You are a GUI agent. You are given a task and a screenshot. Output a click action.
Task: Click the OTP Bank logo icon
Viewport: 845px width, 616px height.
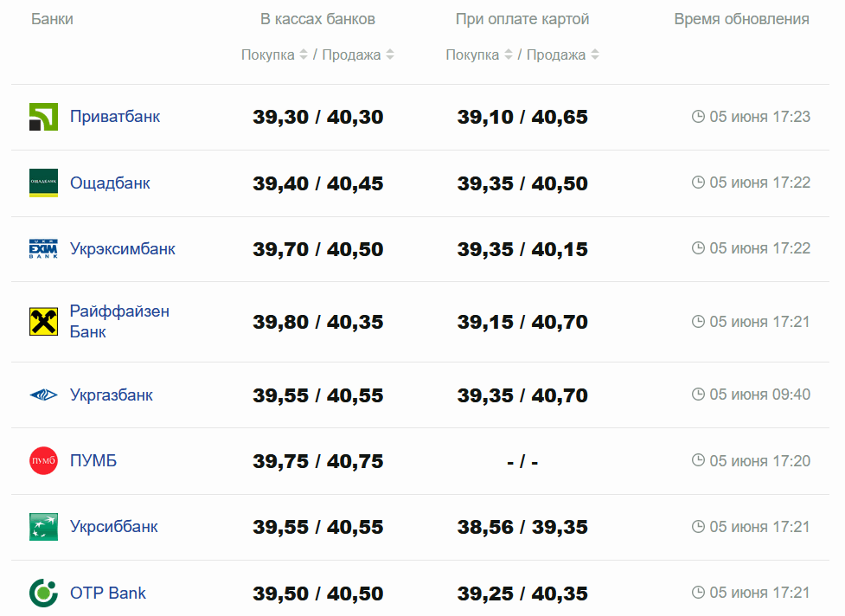pyautogui.click(x=43, y=594)
